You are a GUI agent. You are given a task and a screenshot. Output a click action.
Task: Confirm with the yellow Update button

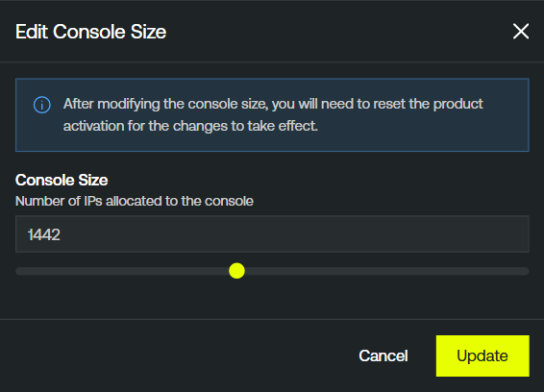click(x=482, y=355)
